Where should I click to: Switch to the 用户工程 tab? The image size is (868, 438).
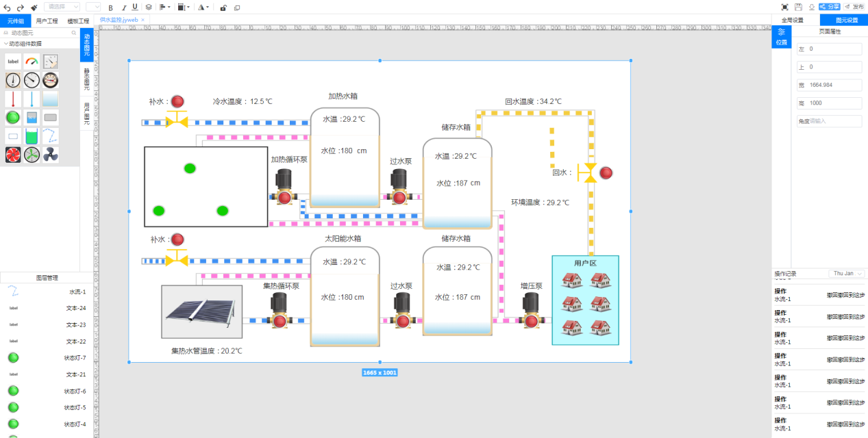47,21
